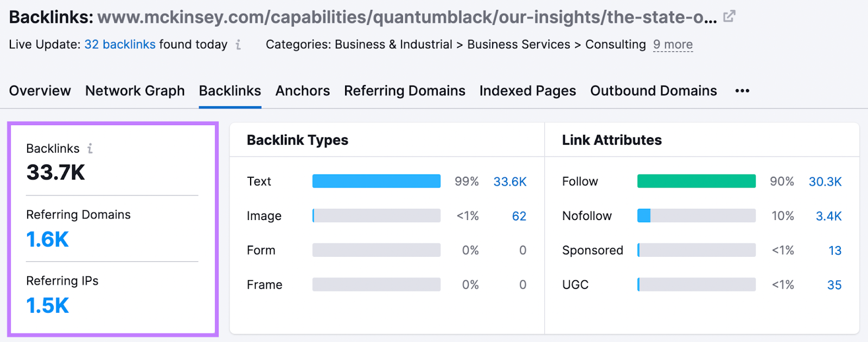Click the 1.6K Referring Domains value
The width and height of the screenshot is (868, 342).
[x=47, y=238]
